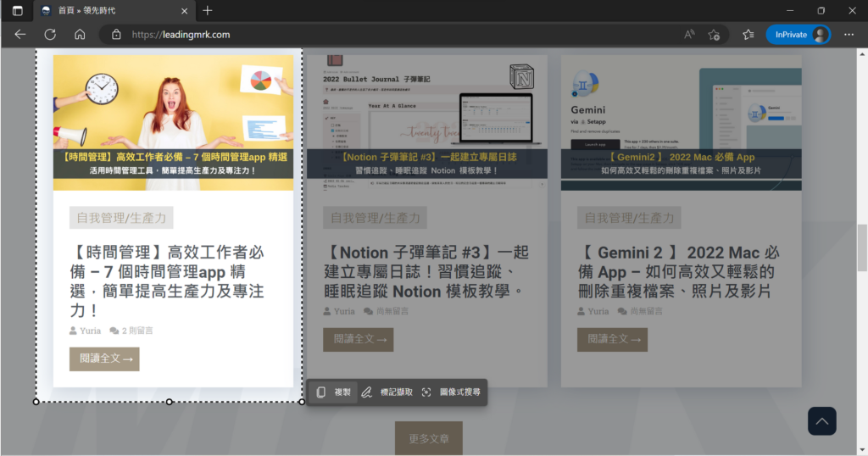Click the scrollbar up arrow

click(x=862, y=54)
